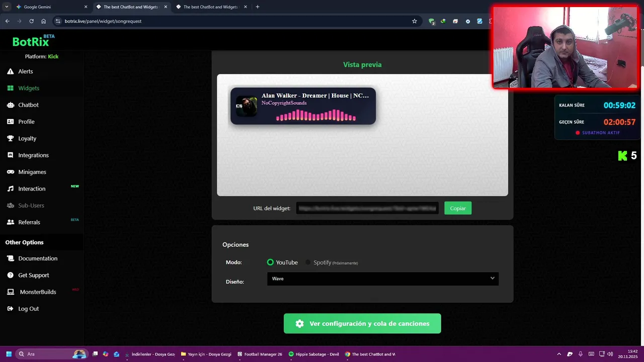Open the Integrations icon

click(x=10, y=155)
